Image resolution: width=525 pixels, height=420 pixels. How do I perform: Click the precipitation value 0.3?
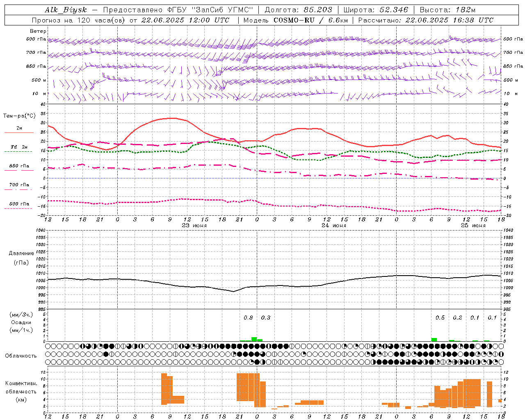[266, 317]
